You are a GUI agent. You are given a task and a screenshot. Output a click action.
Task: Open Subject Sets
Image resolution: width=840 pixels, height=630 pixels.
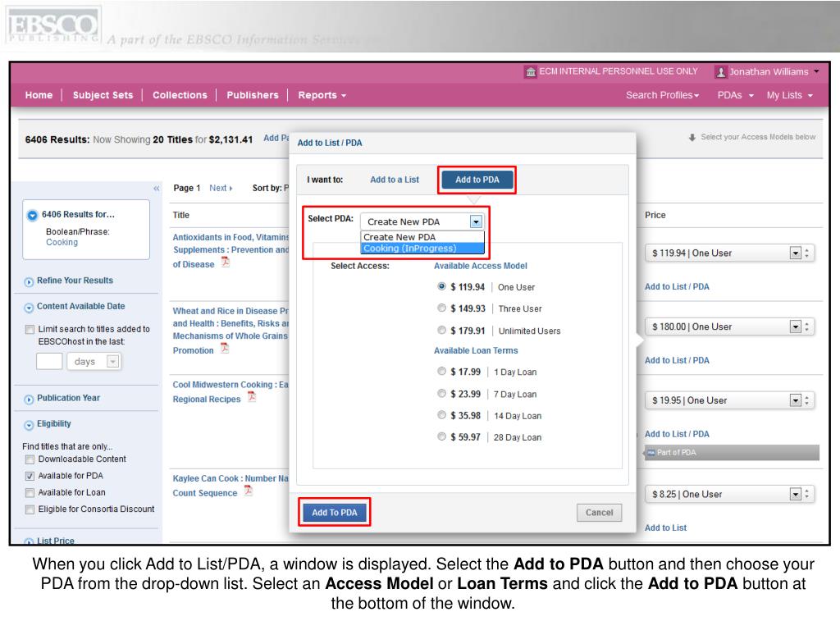pyautogui.click(x=103, y=95)
